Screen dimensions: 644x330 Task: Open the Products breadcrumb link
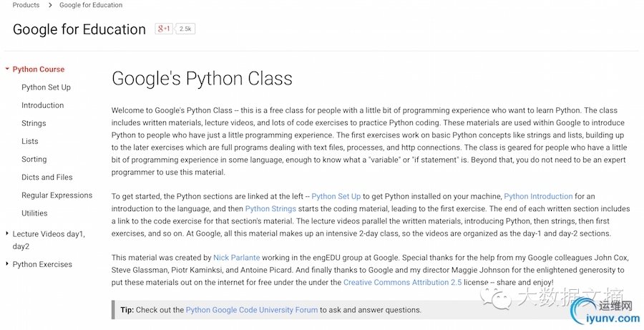(26, 5)
